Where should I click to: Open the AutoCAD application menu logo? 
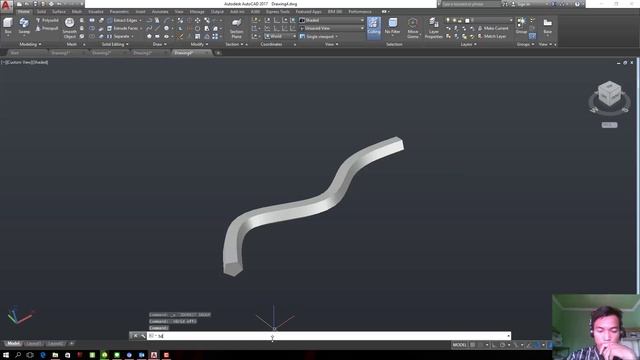[6, 5]
